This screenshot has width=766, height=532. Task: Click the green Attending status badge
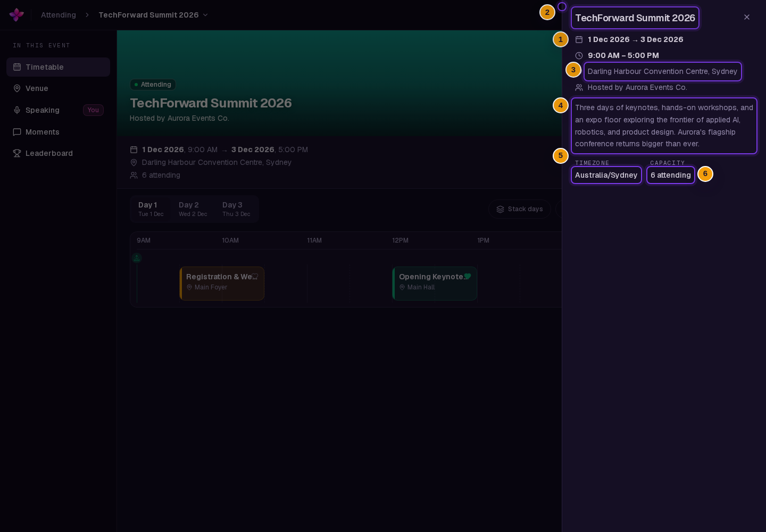153,85
